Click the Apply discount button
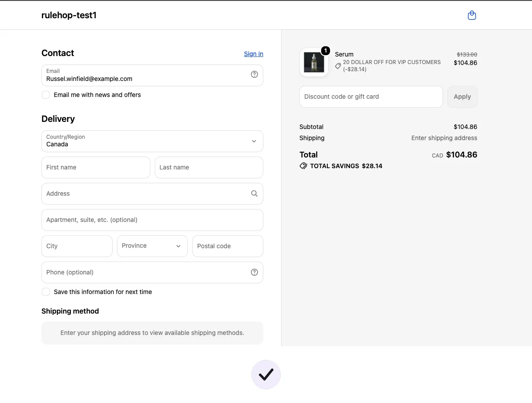Viewport: 532px width, 403px height. tap(462, 97)
